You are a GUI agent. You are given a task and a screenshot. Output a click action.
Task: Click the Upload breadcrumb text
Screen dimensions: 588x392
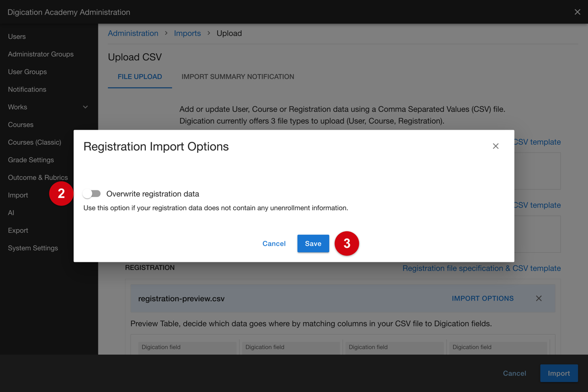coord(229,33)
